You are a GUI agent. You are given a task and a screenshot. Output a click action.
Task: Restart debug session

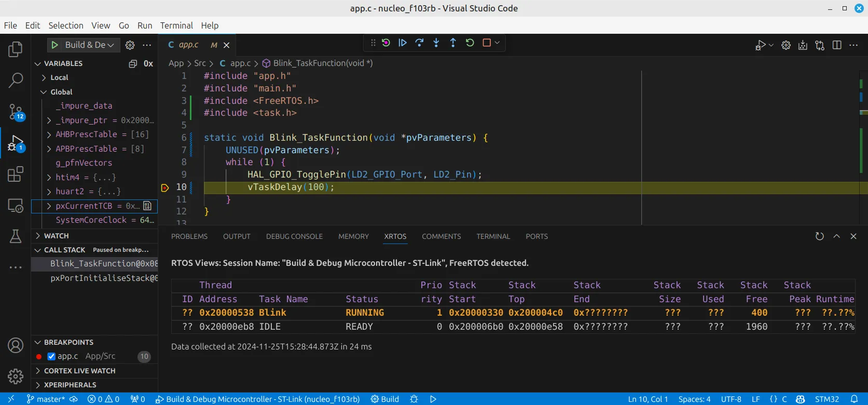click(x=470, y=43)
